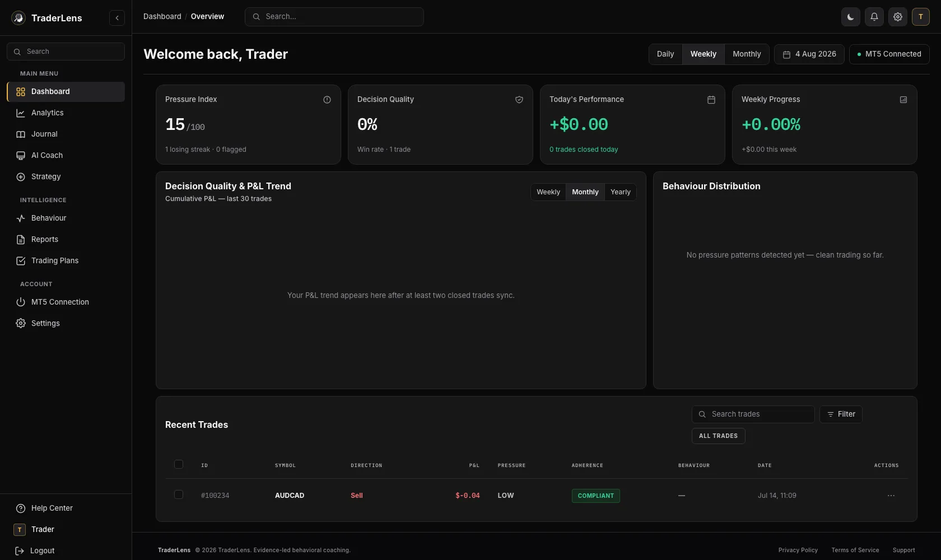Screen dimensions: 941x560
Task: Click the Weekly Progress chart icon
Action: (903, 100)
